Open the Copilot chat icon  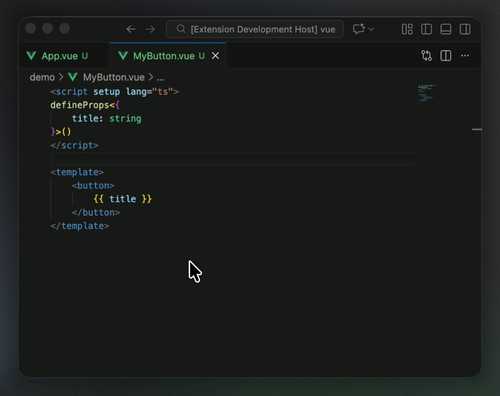359,29
